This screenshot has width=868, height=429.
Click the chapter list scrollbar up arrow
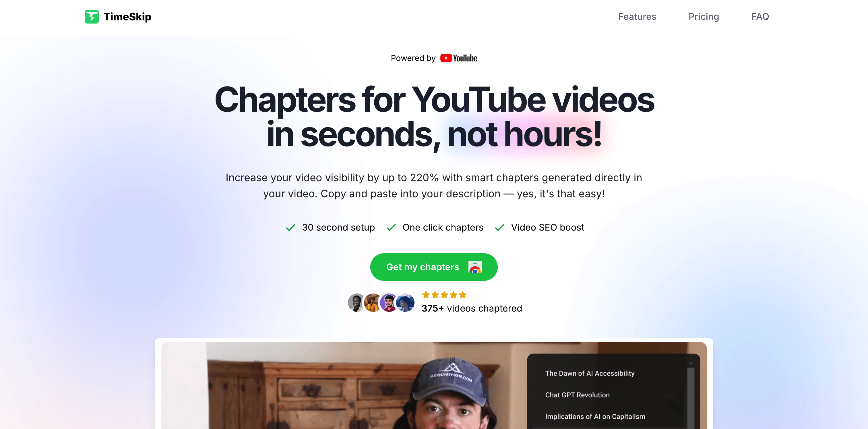point(691,363)
